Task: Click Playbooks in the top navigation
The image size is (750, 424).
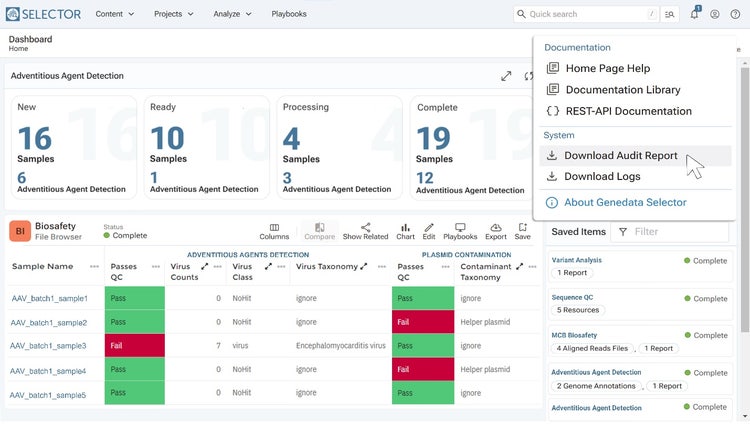Action: point(289,14)
